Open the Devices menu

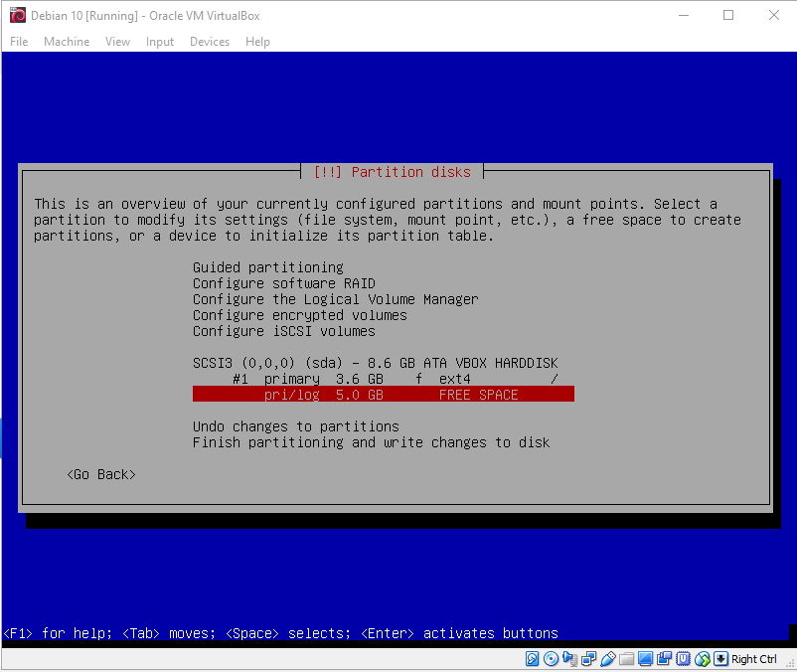pyautogui.click(x=210, y=42)
